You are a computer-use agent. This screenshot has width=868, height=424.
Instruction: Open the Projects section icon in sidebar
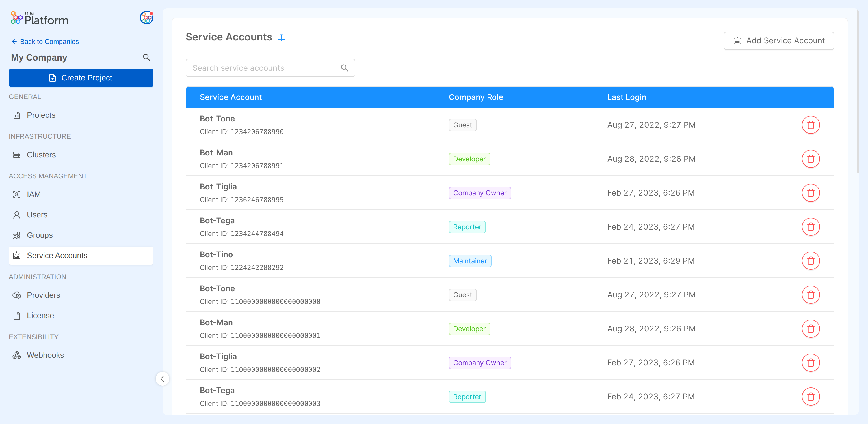pos(17,115)
